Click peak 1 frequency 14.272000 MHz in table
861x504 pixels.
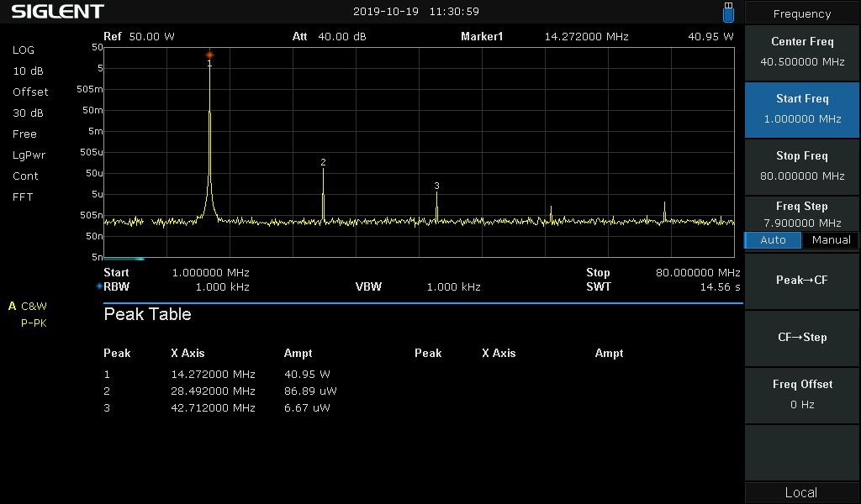[x=213, y=375]
